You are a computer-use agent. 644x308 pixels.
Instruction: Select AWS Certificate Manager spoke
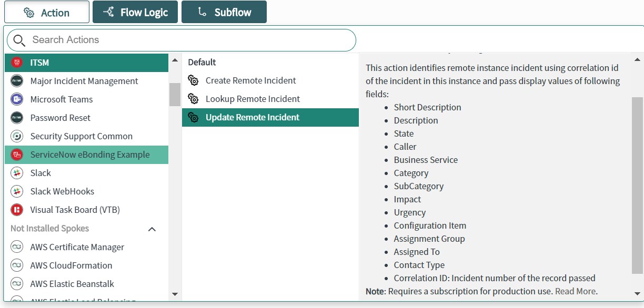(x=86, y=247)
